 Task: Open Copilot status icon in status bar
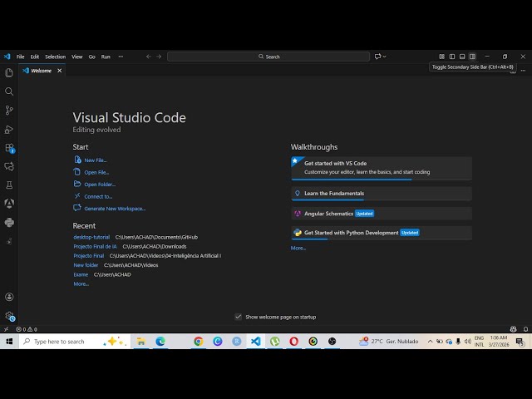coord(513,329)
